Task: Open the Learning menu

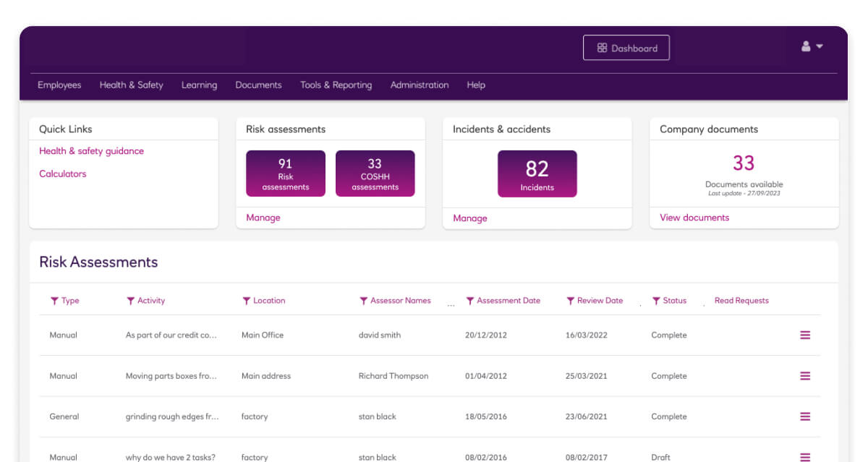Action: (199, 85)
